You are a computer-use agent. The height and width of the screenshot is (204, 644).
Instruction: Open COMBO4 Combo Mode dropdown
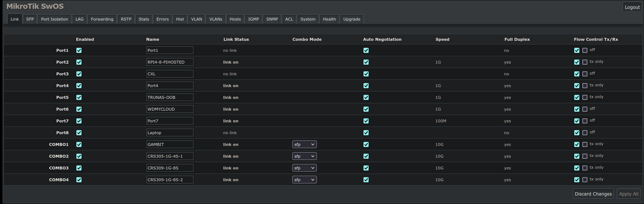[x=304, y=180]
